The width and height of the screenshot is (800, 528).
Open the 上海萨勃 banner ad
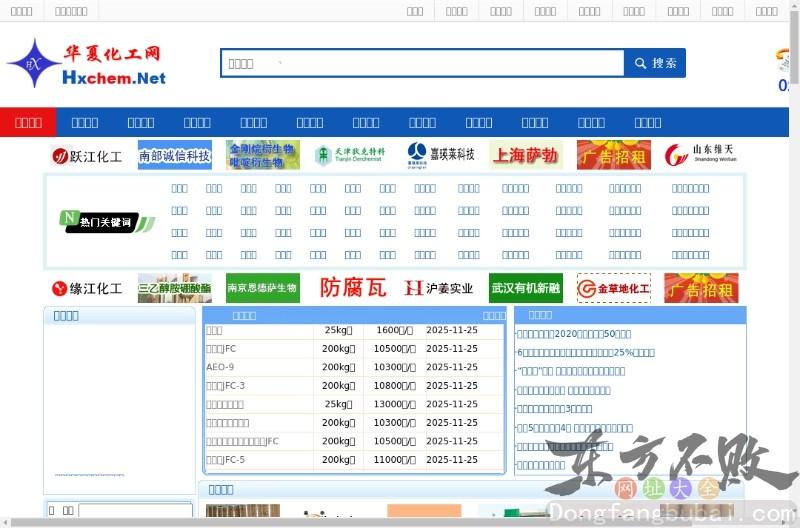526,155
